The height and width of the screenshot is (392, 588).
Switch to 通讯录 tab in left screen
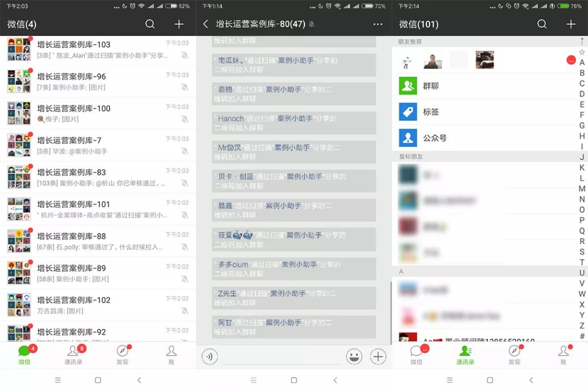coord(73,355)
